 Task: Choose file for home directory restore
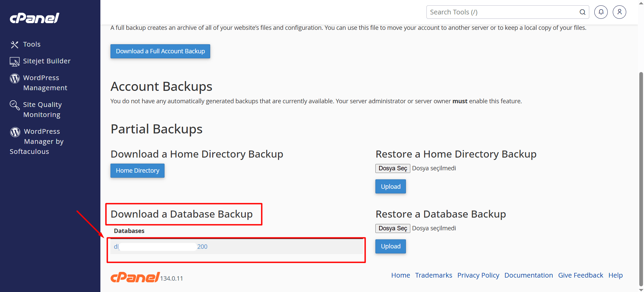click(393, 168)
